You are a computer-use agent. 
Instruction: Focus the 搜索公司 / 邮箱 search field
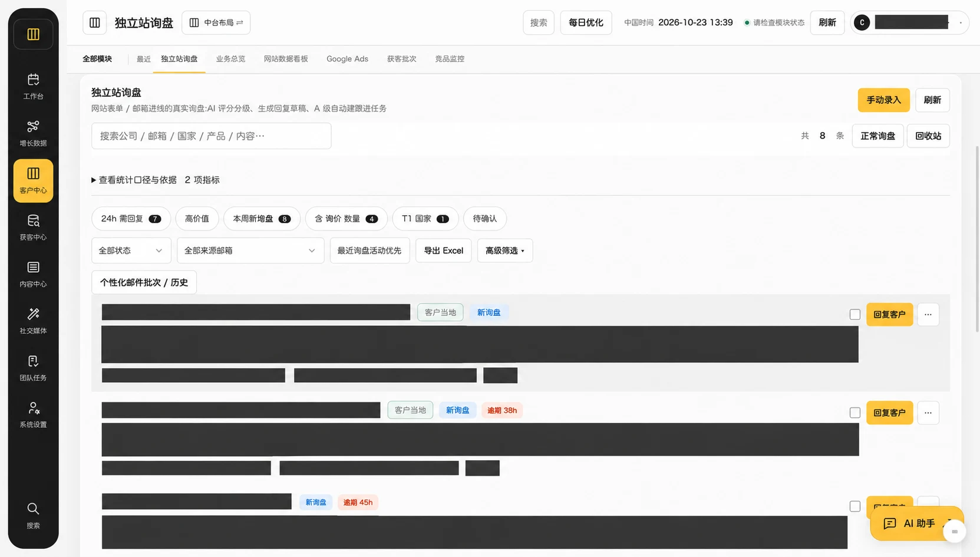(x=211, y=136)
